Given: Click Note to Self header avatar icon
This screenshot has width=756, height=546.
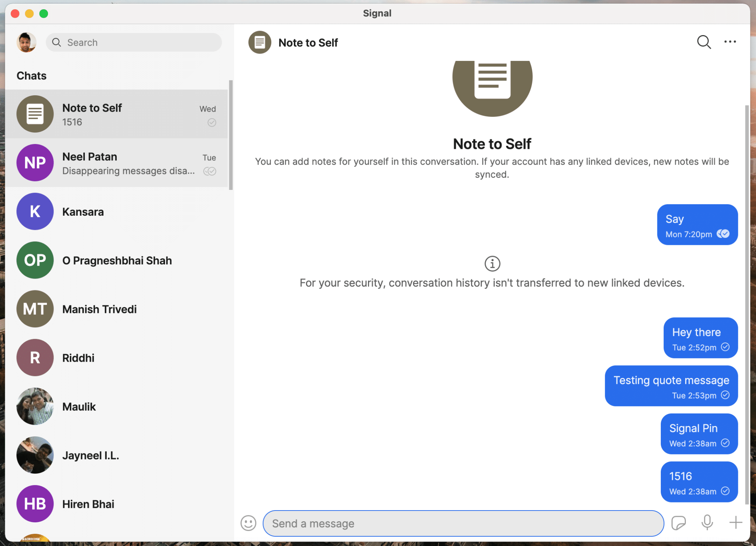Looking at the screenshot, I should [260, 42].
